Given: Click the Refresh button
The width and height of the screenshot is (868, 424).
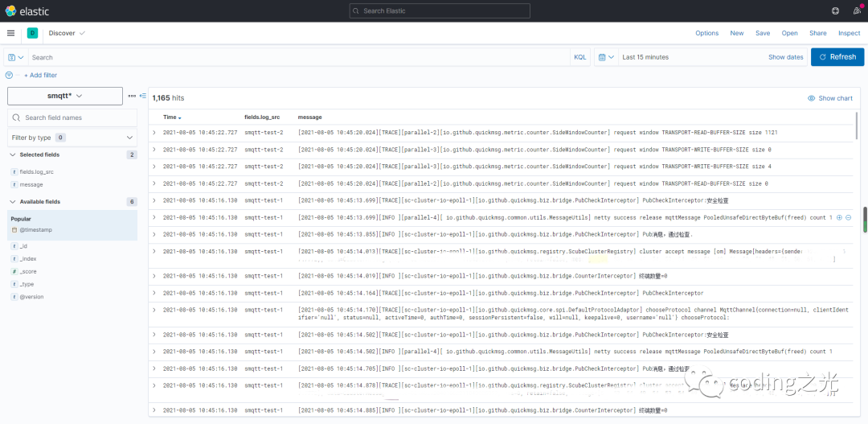Looking at the screenshot, I should (837, 57).
